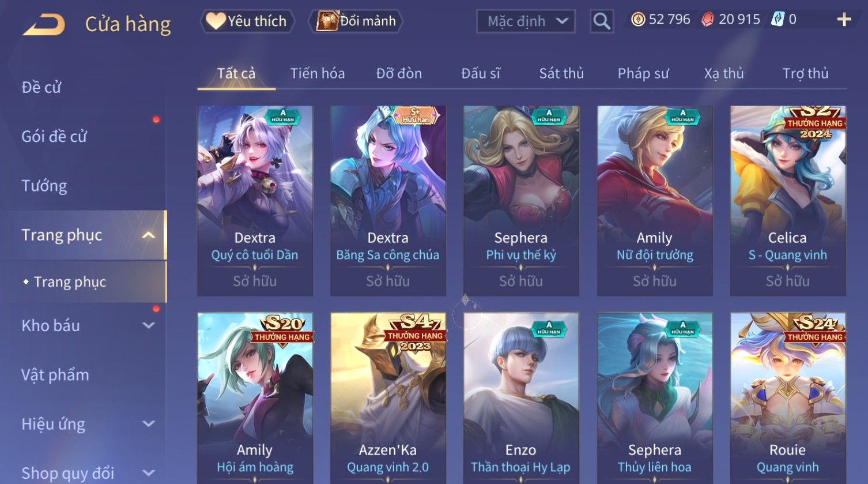The width and height of the screenshot is (868, 484).
Task: Switch to the Sát thủ tab
Action: 561,74
